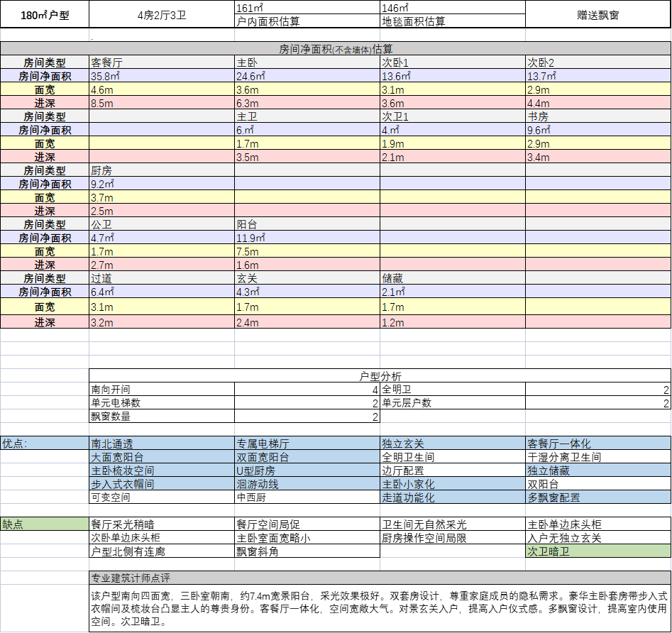The image size is (672, 633).
Task: Click the 6.4㎡ corridor area cell
Action: click(162, 292)
